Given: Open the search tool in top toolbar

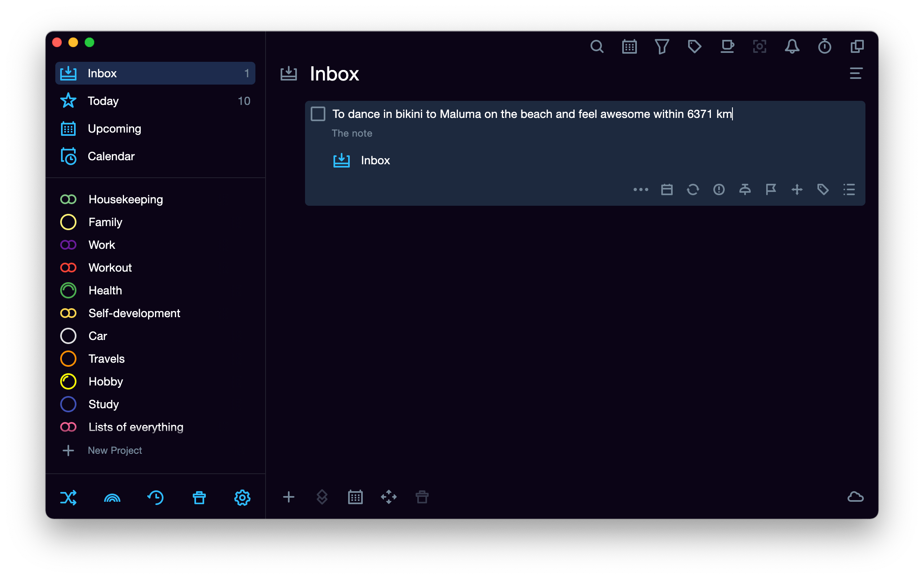Looking at the screenshot, I should click(597, 47).
